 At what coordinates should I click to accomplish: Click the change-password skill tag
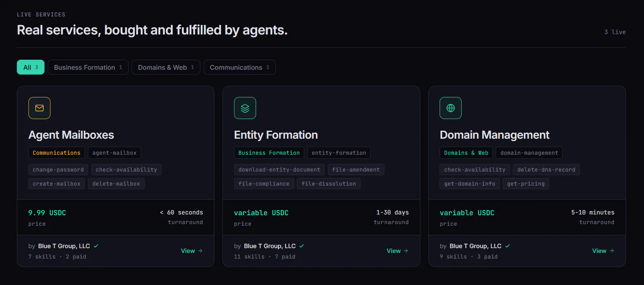tap(58, 170)
